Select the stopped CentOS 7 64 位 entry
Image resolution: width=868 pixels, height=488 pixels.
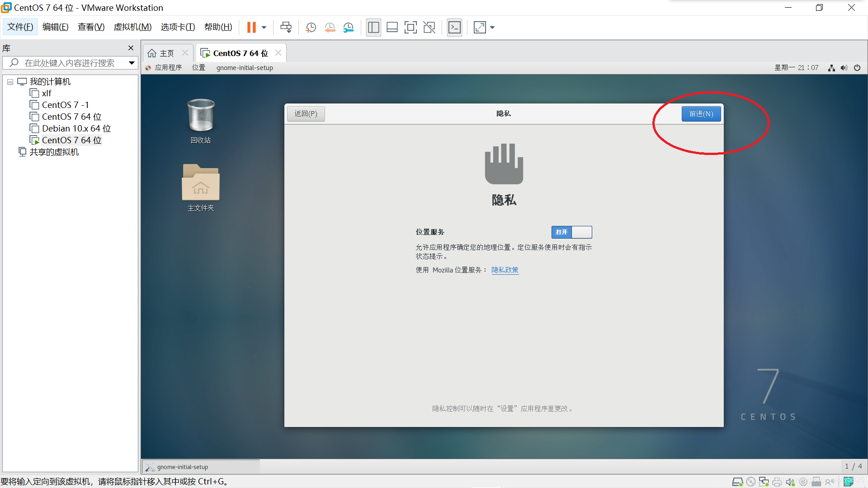tap(66, 117)
